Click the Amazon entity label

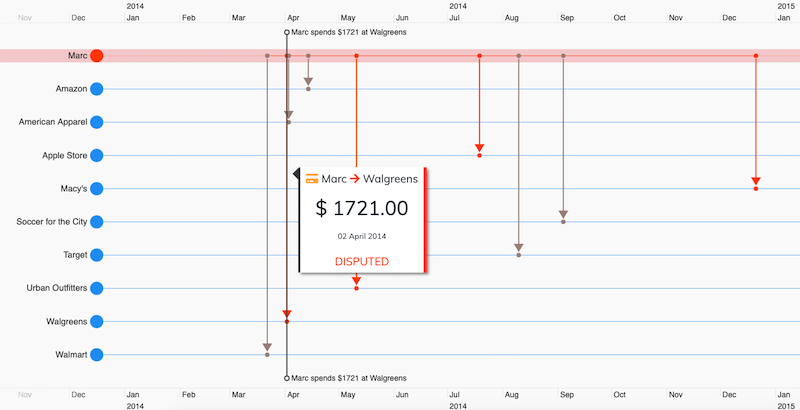(71, 89)
